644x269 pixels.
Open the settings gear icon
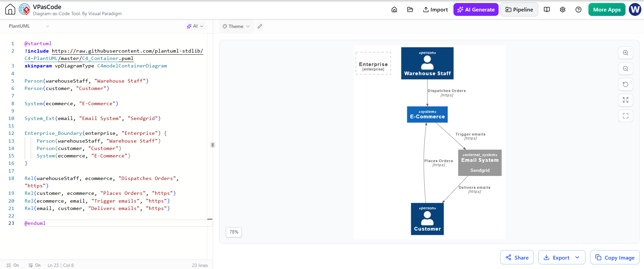click(563, 9)
